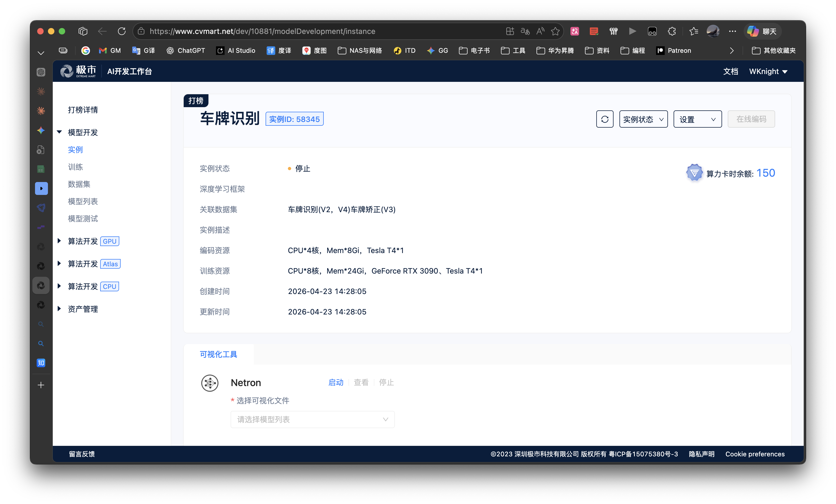This screenshot has height=504, width=836.
Task: Click the read aloud icon in address bar
Action: pos(540,31)
